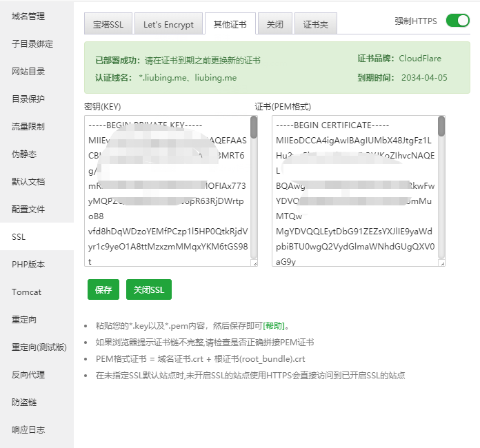Select the 其他证书 tab

click(x=230, y=24)
